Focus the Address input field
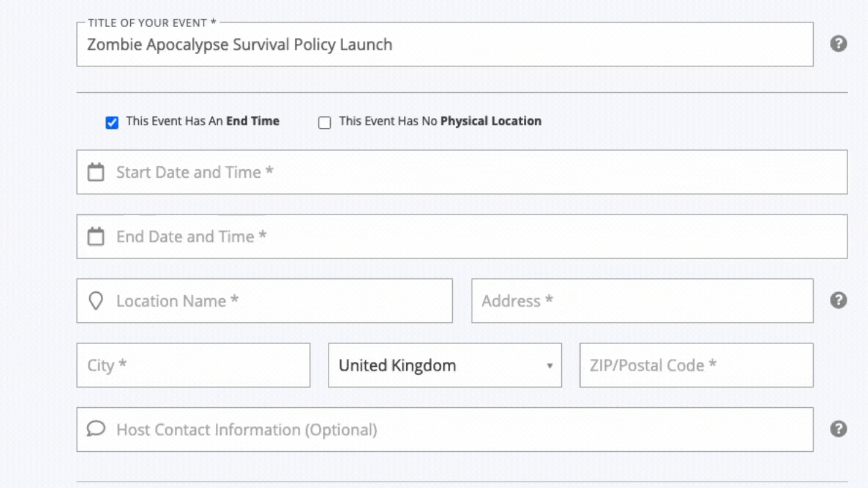 (x=643, y=301)
